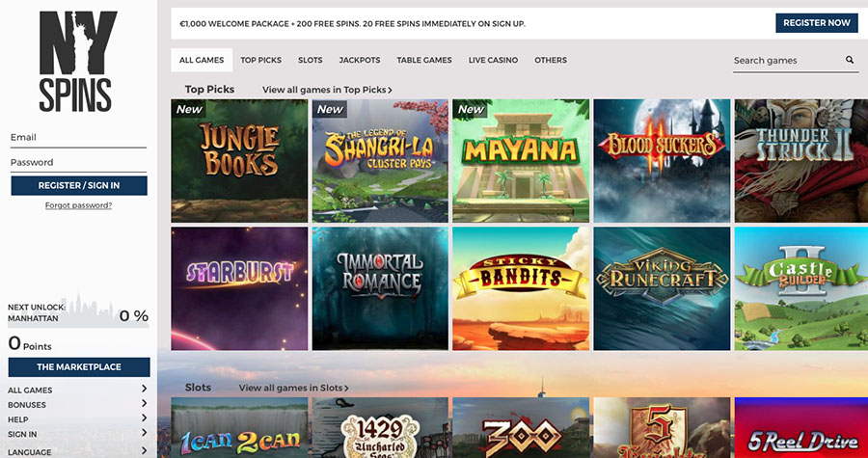Open the 5 Reel Drive game

(x=801, y=427)
